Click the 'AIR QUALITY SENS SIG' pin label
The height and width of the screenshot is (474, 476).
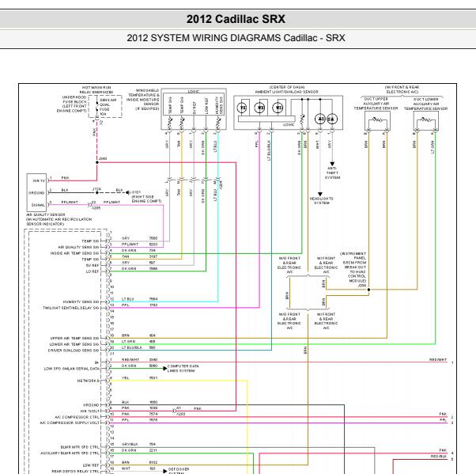[78, 247]
